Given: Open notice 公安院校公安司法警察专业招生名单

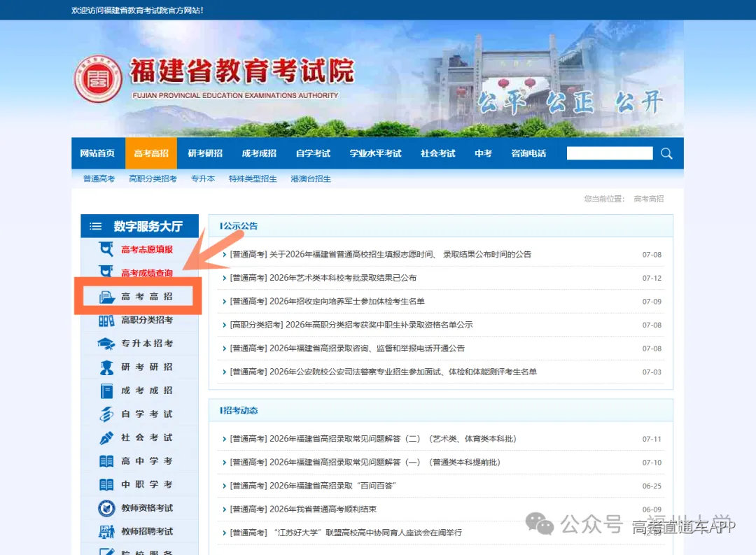Looking at the screenshot, I should point(384,372).
